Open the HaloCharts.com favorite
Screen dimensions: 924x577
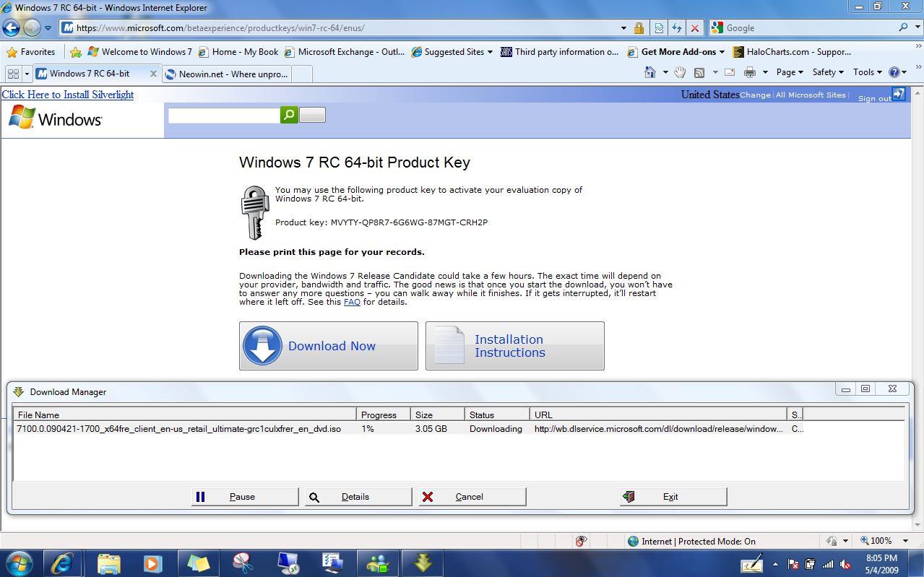(792, 52)
